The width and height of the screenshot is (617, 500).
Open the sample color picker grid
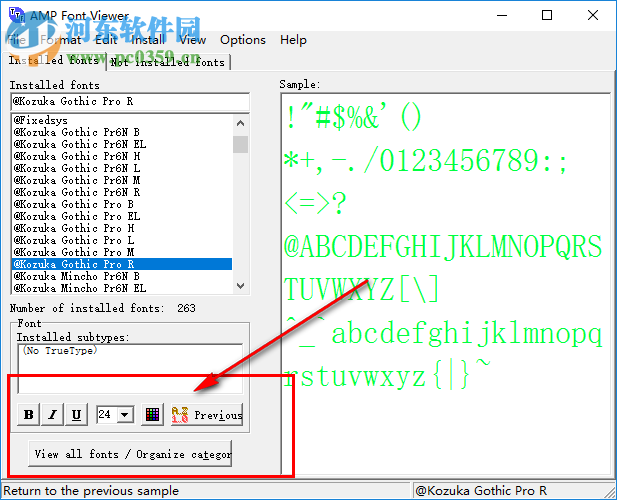[152, 414]
